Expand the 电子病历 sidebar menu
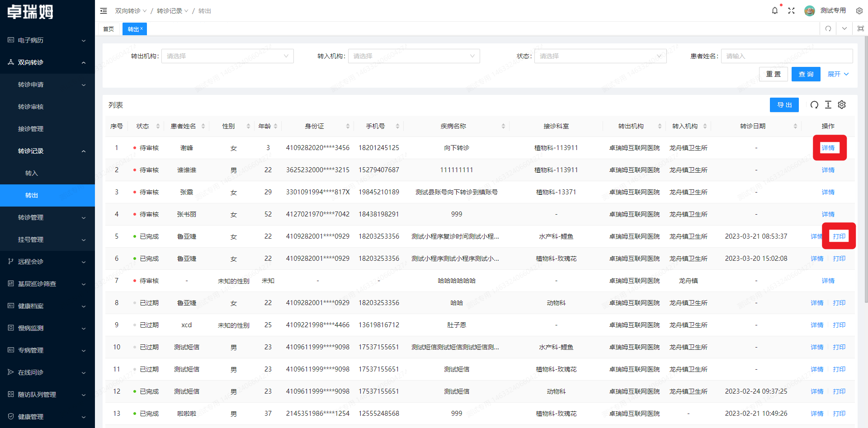The width and height of the screenshot is (868, 428). (x=47, y=40)
